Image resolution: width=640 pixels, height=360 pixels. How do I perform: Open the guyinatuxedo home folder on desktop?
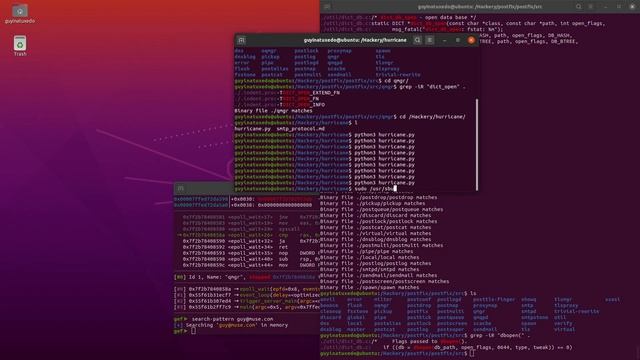pyautogui.click(x=20, y=13)
